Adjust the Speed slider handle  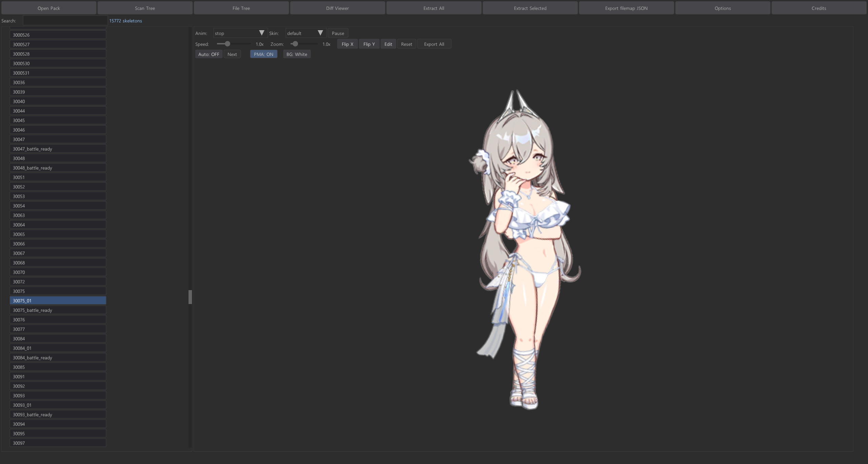click(228, 44)
